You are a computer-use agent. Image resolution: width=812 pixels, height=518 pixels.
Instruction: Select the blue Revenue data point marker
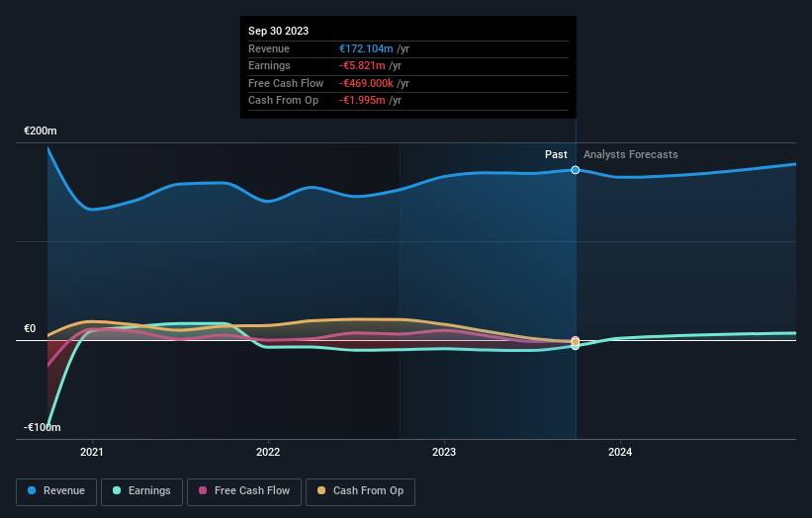pos(576,170)
